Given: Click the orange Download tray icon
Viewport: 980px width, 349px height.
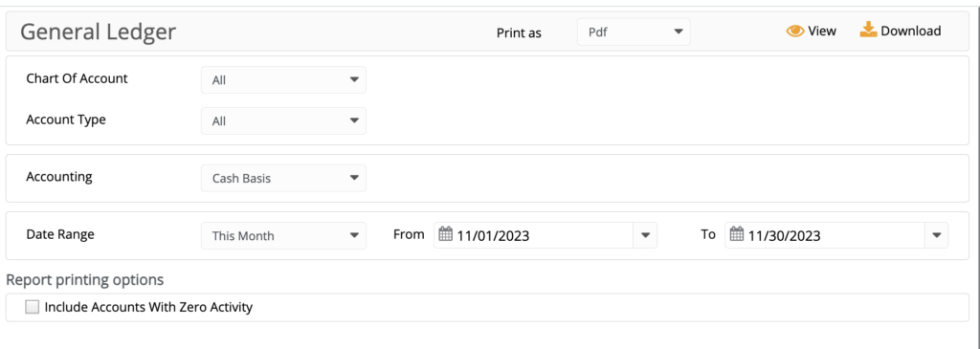Looking at the screenshot, I should [x=868, y=30].
